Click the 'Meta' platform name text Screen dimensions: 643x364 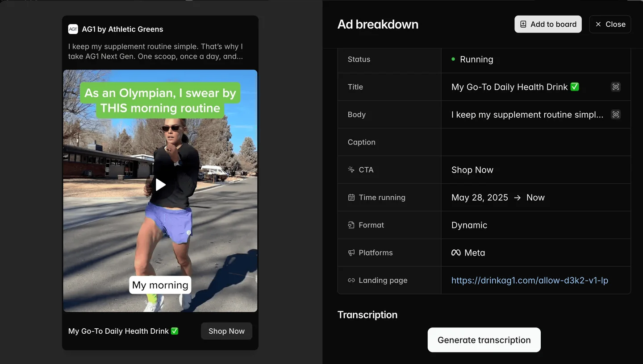click(x=475, y=252)
